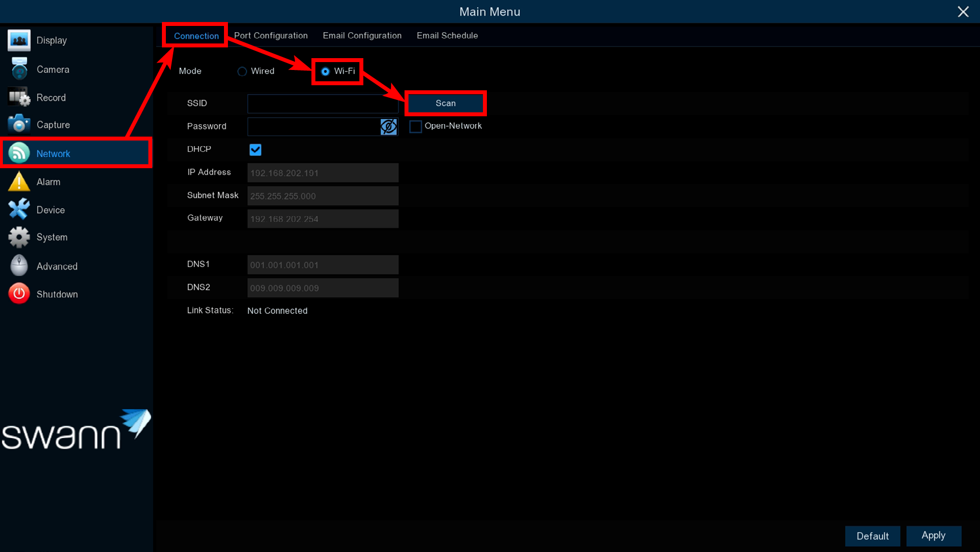Click the Capture camera icon
This screenshot has height=552, width=980.
[19, 125]
